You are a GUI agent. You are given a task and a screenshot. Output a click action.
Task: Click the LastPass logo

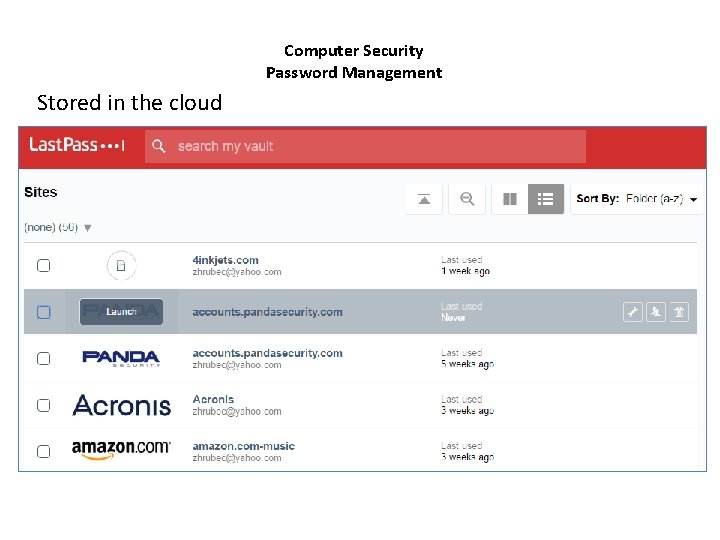pos(77,145)
